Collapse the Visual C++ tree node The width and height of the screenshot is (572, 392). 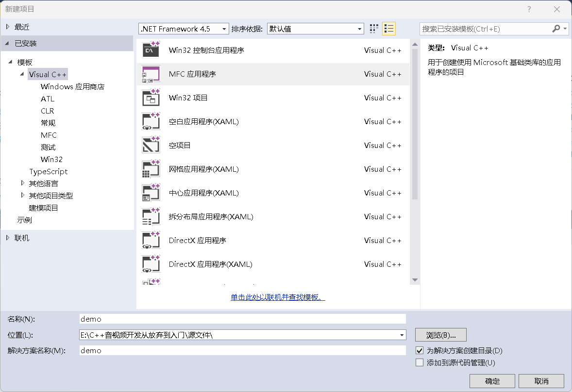point(22,74)
